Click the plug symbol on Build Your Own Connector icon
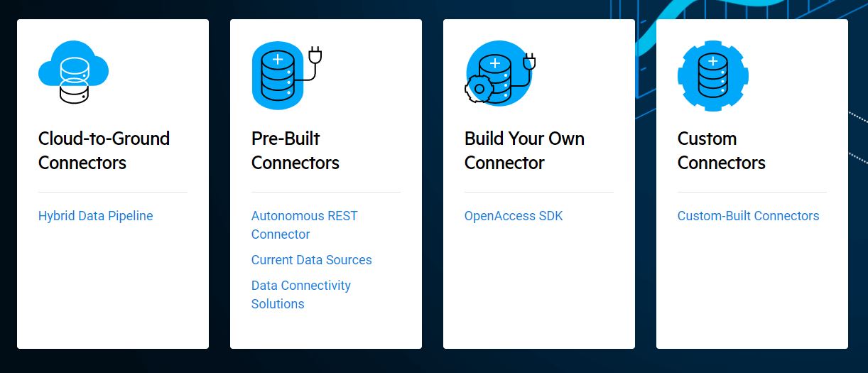Viewport: 868px width, 373px height. click(x=528, y=63)
